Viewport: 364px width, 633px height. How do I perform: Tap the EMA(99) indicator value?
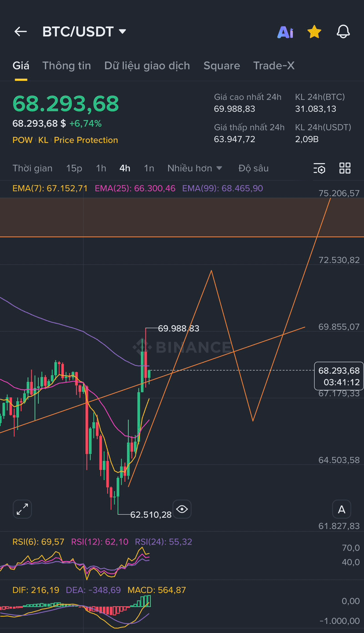[x=222, y=188]
